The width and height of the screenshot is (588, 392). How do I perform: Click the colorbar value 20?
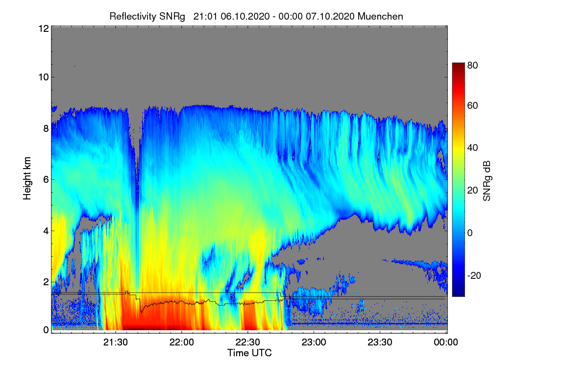click(473, 190)
